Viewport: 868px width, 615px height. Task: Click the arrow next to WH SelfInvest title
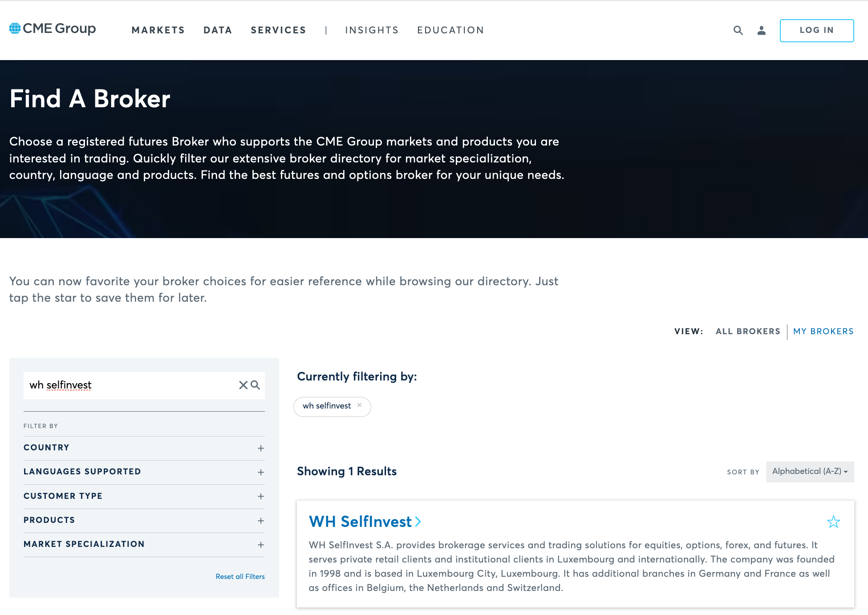[418, 522]
